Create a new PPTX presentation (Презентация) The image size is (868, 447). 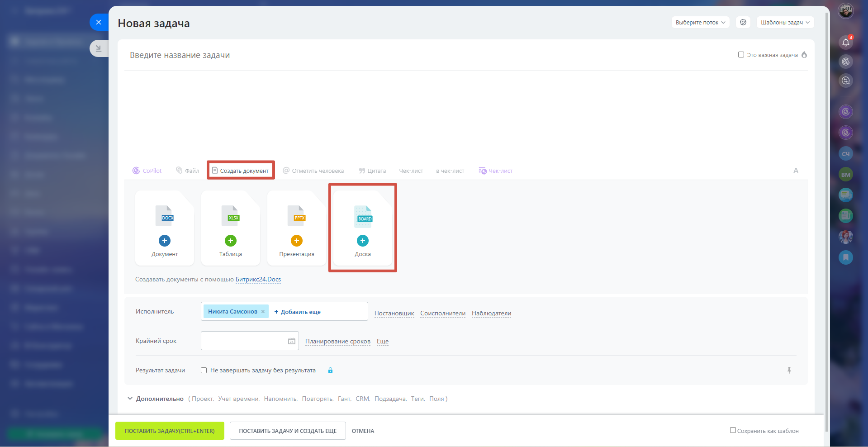click(x=296, y=241)
